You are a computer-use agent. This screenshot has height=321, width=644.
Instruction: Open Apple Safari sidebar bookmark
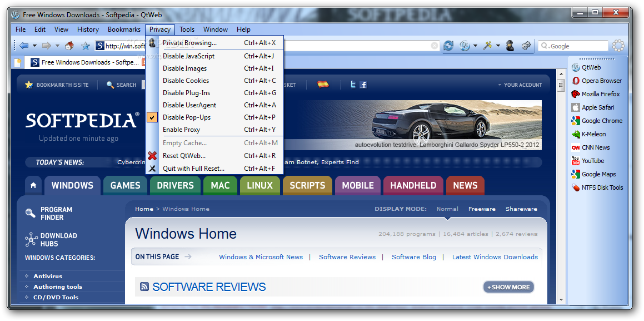[593, 107]
